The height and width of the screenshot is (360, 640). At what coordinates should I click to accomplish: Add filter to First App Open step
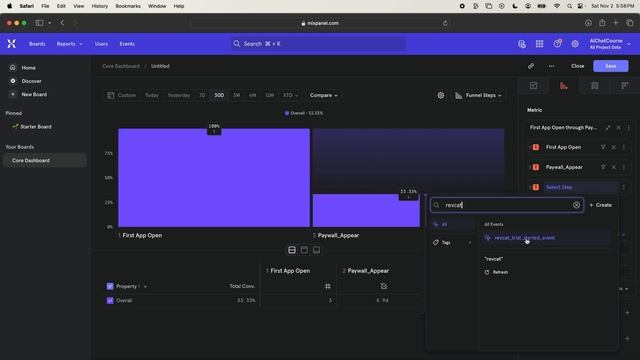603,147
